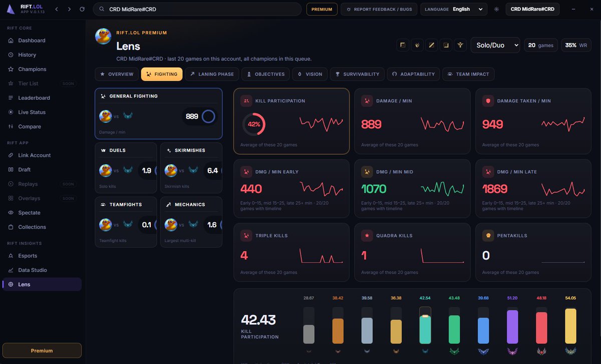601x364 pixels.
Task: Open the Objectives tab
Action: 265,74
